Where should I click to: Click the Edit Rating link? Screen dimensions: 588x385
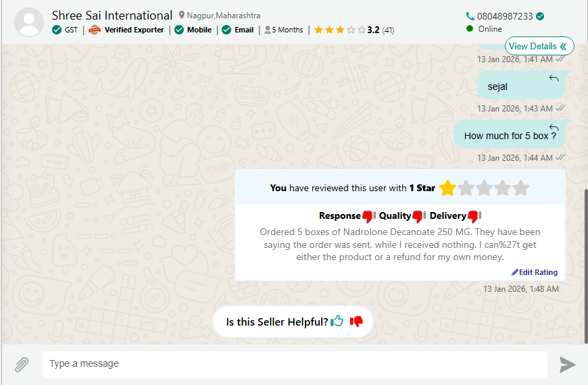pyautogui.click(x=535, y=272)
